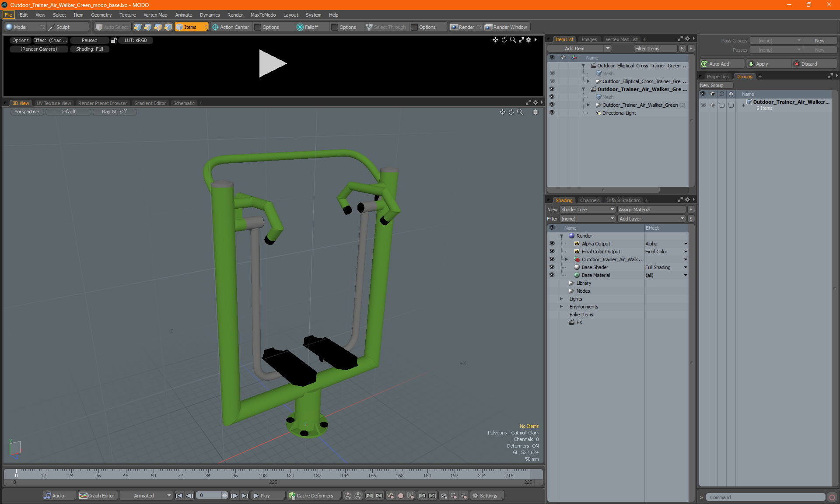Screen dimensions: 840x504
Task: Expand the Environments section in Shader Tree
Action: tap(562, 307)
